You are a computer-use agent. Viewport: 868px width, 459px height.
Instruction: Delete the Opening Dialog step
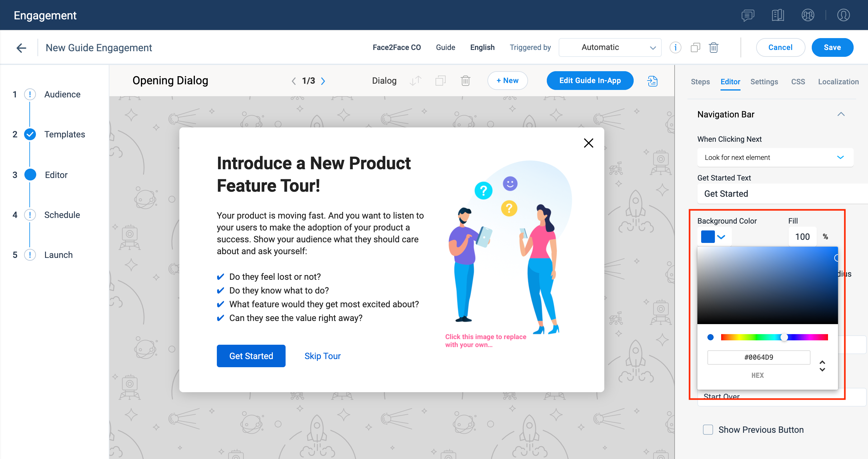pyautogui.click(x=465, y=81)
